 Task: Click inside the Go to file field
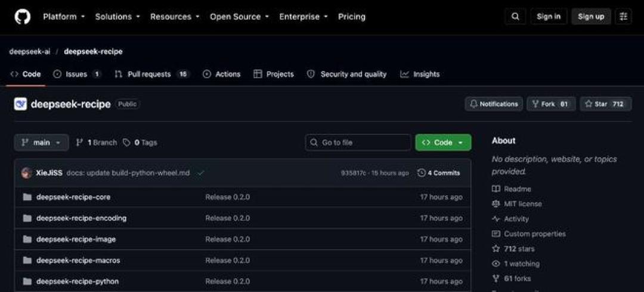pyautogui.click(x=358, y=143)
